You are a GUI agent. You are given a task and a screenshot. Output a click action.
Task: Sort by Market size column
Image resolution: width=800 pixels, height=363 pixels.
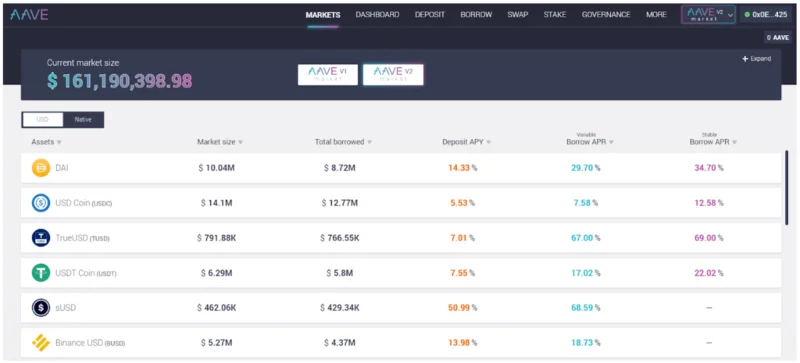coord(220,142)
